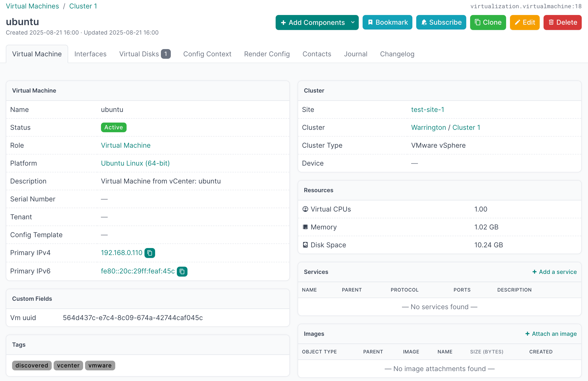Open the test-site-1 site link

[427, 110]
